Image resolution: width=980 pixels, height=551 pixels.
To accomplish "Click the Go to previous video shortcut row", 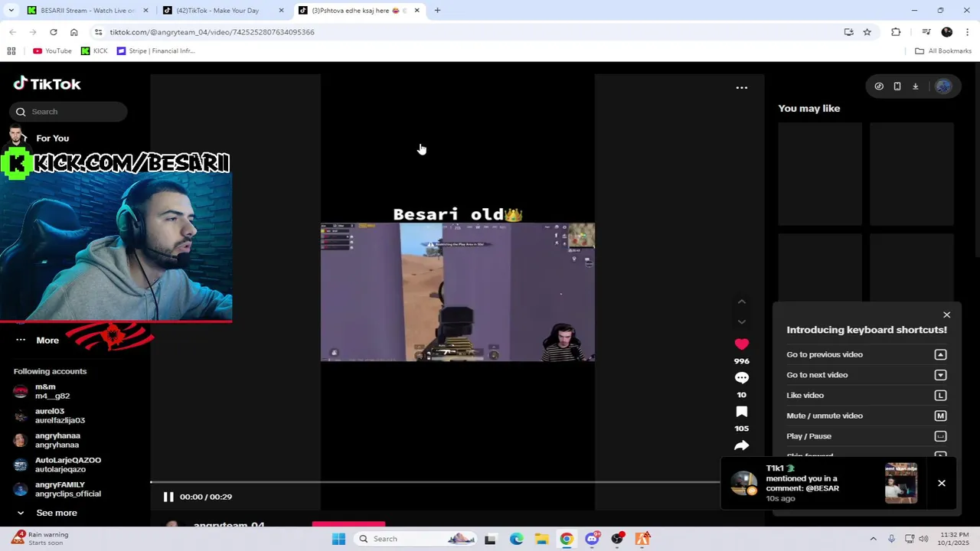I will [x=867, y=354].
